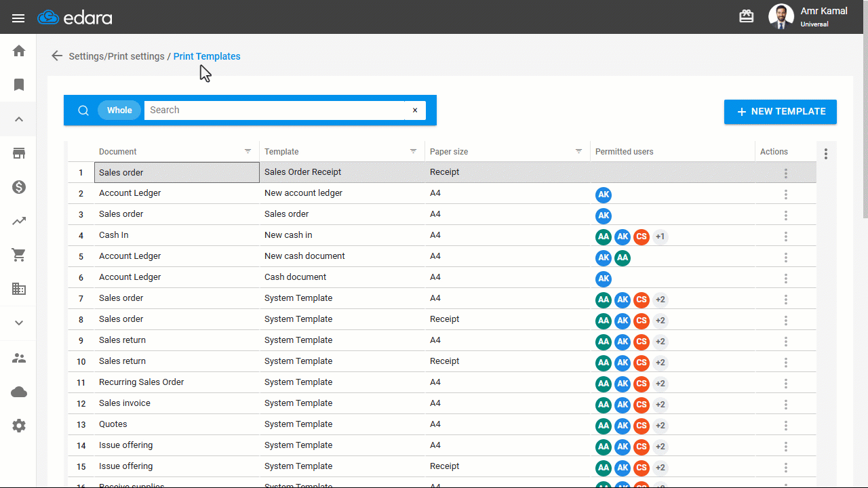Viewport: 868px width, 488px height.
Task: Focus the Search input field
Action: pyautogui.click(x=275, y=110)
